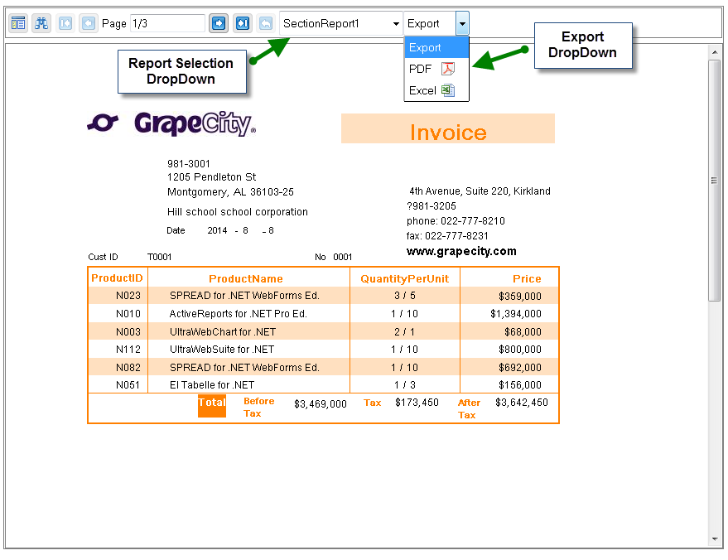Click product ID N003
The height and width of the screenshot is (560, 728).
[128, 332]
